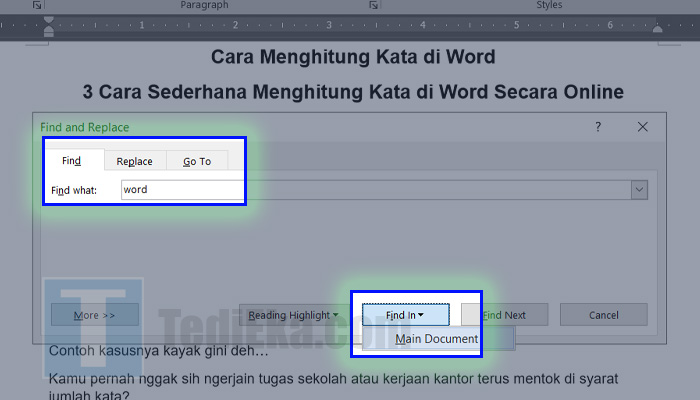Switch to the Find tab
The width and height of the screenshot is (700, 400).
tap(71, 160)
